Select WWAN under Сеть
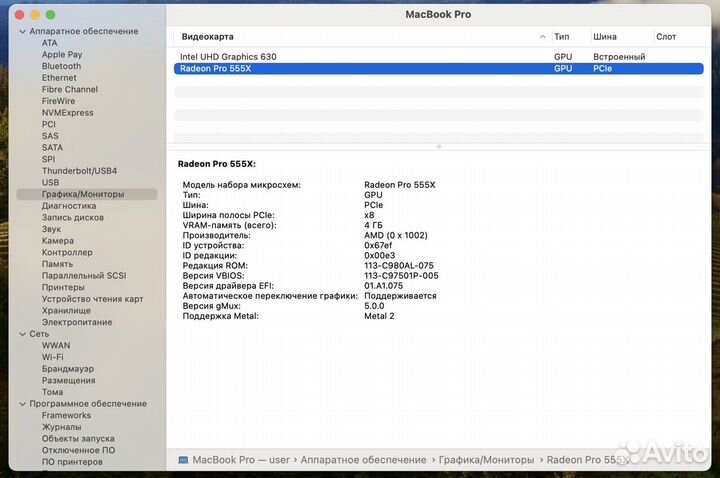Image resolution: width=720 pixels, height=478 pixels. pyautogui.click(x=56, y=346)
